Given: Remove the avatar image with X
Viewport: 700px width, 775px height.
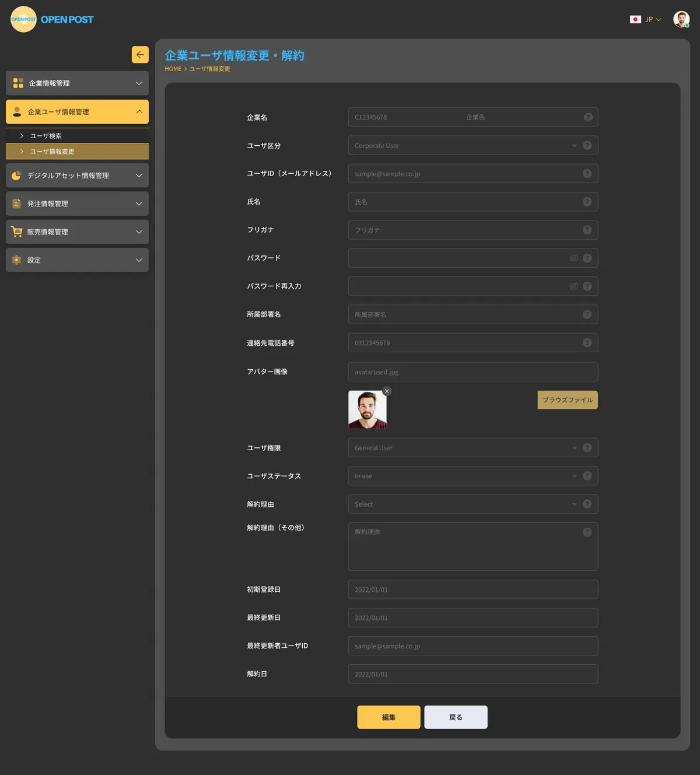Looking at the screenshot, I should [x=387, y=391].
